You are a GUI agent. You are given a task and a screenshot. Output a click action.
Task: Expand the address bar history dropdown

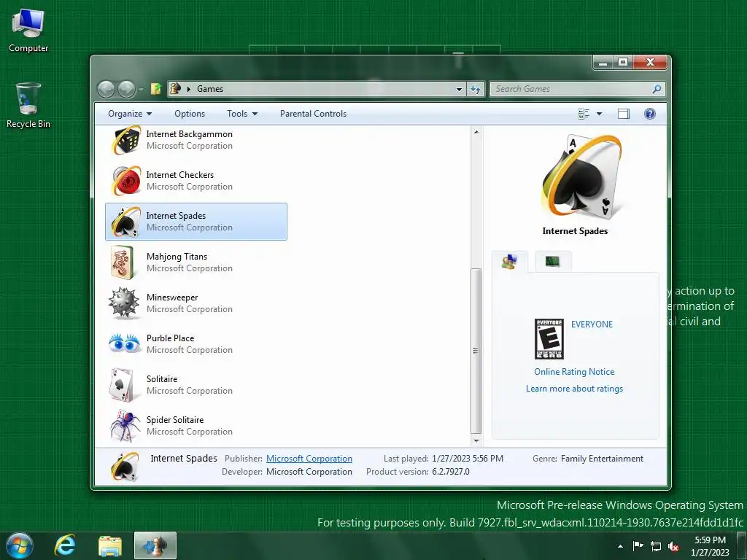(459, 89)
